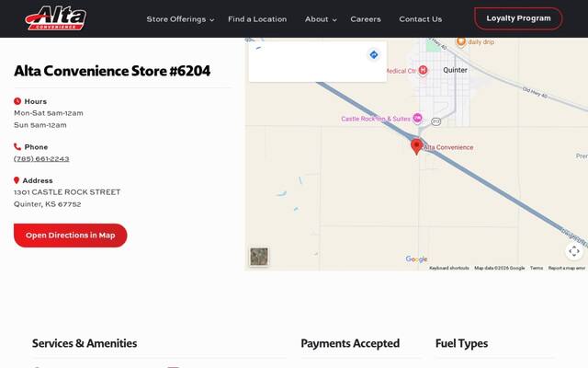Expand the Store Offerings chevron arrow
Image resolution: width=588 pixels, height=368 pixels.
click(x=212, y=20)
